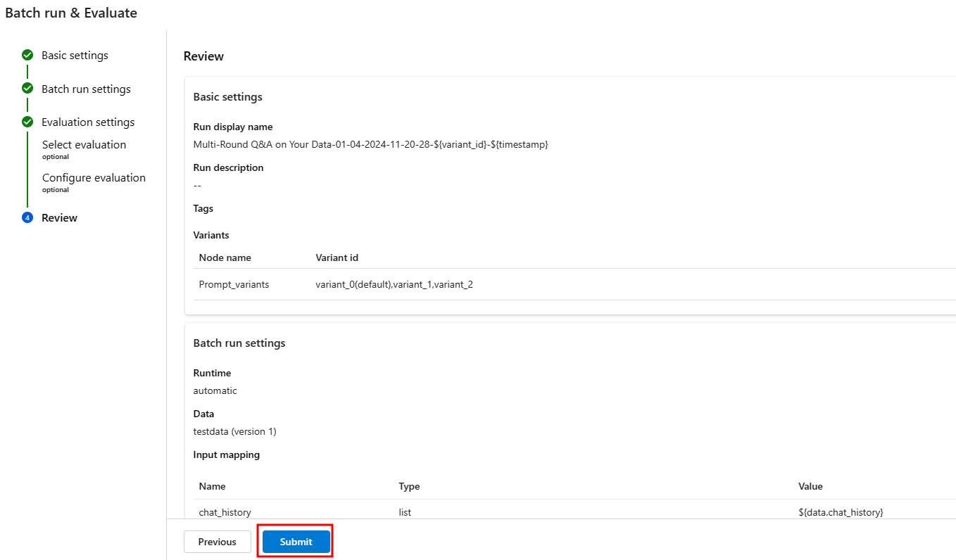Click the Basic settings card heading
Screen dimensions: 956x560
pyautogui.click(x=227, y=96)
